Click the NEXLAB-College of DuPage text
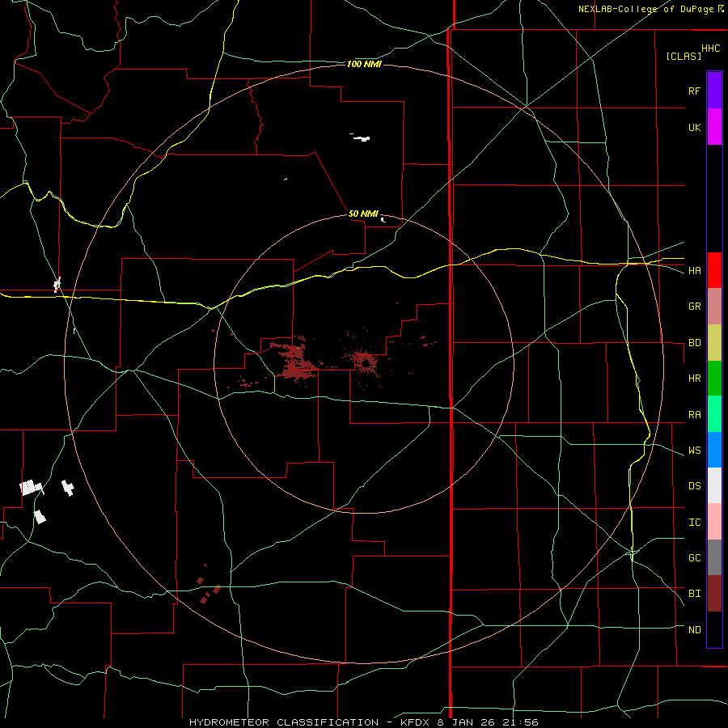The width and height of the screenshot is (728, 728). point(646,9)
